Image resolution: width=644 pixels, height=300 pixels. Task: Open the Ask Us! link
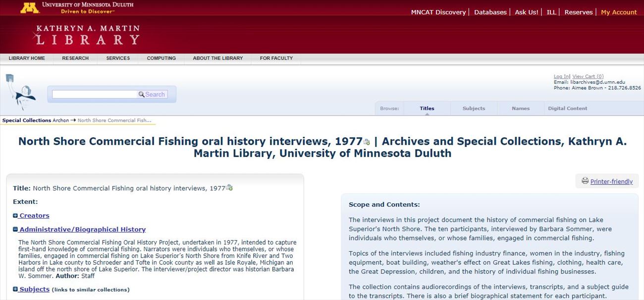coord(527,12)
